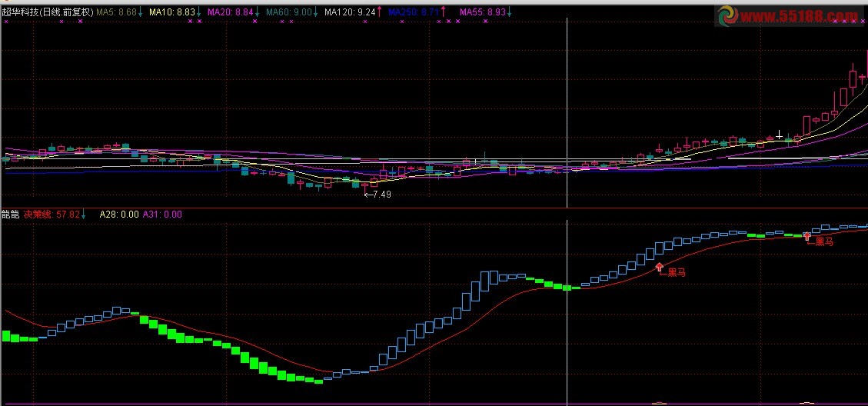The width and height of the screenshot is (868, 406).
Task: Click the 7.49 lowest price marker
Action: point(378,195)
